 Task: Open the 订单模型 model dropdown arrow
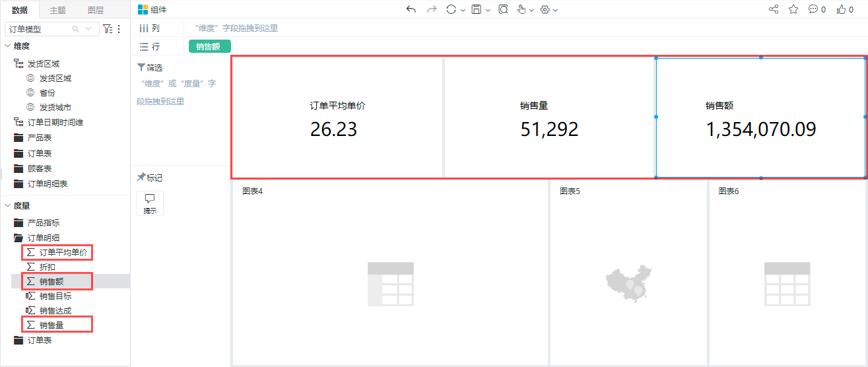click(x=88, y=29)
